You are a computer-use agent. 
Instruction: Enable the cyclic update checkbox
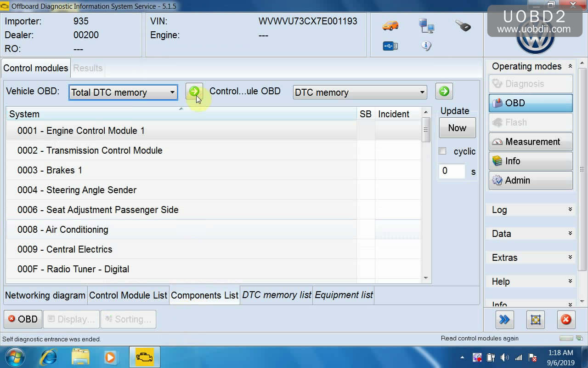(443, 151)
